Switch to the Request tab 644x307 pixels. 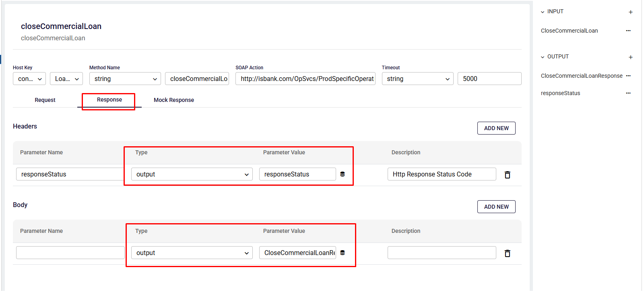pyautogui.click(x=45, y=100)
